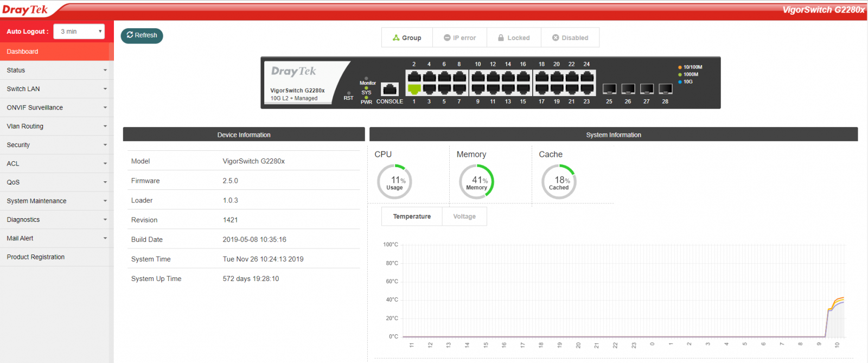Open Product Registration in the sidebar
The height and width of the screenshot is (363, 868).
57,257
